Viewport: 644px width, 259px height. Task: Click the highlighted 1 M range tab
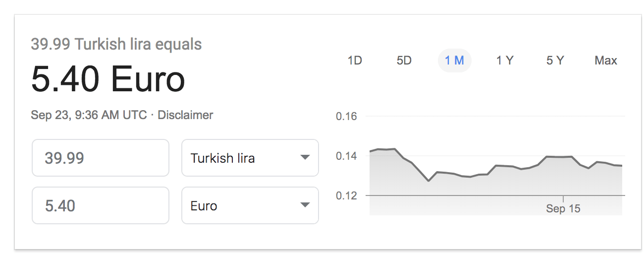(454, 61)
